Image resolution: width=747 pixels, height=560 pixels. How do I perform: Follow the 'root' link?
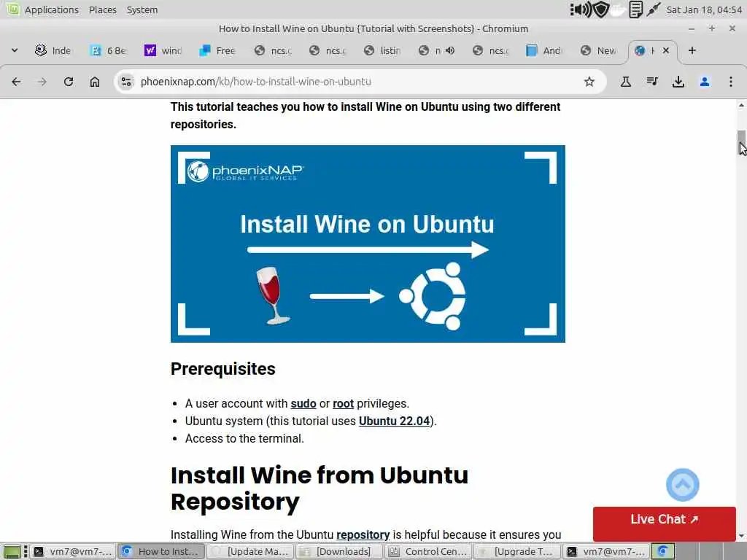(343, 403)
